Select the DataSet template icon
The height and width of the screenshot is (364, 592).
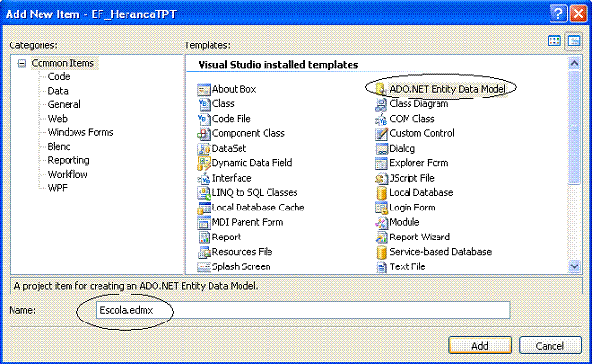point(204,149)
